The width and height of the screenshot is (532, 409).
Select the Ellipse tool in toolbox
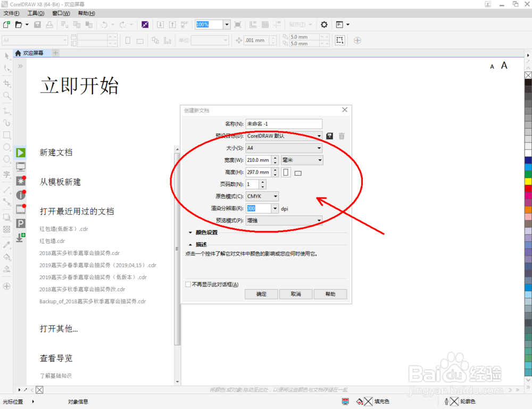coord(7,147)
